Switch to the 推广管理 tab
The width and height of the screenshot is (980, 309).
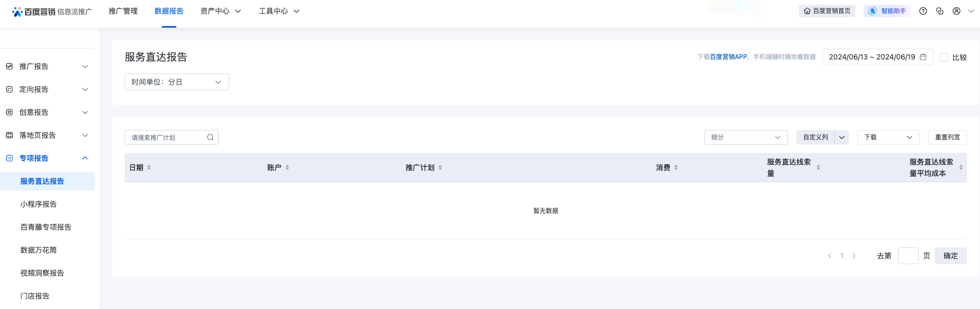click(123, 11)
